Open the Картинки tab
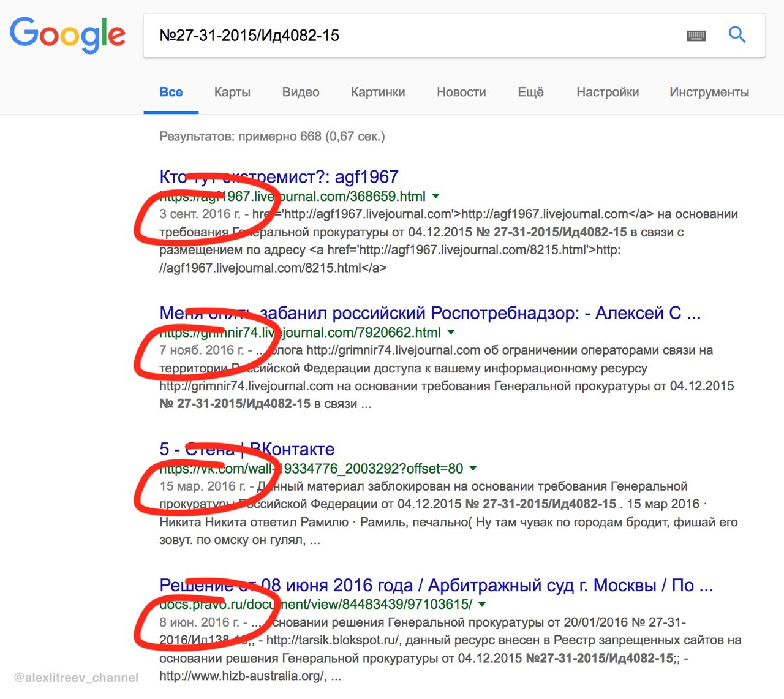The height and width of the screenshot is (699, 784). pos(378,92)
